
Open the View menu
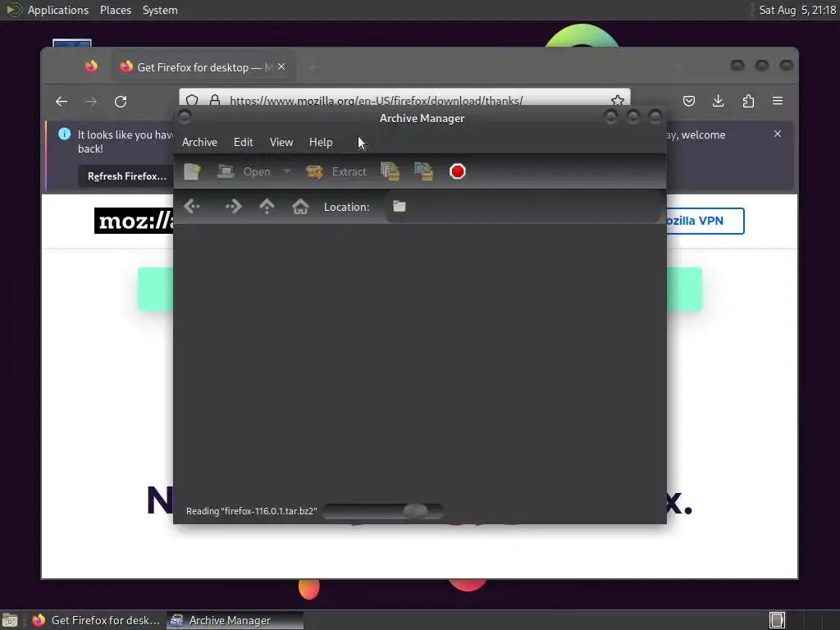(281, 142)
